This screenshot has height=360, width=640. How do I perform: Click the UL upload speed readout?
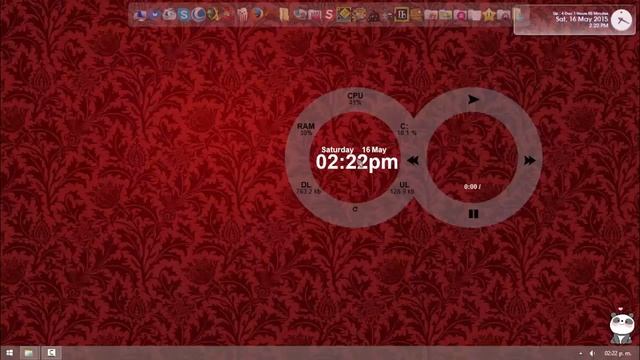pyautogui.click(x=402, y=188)
